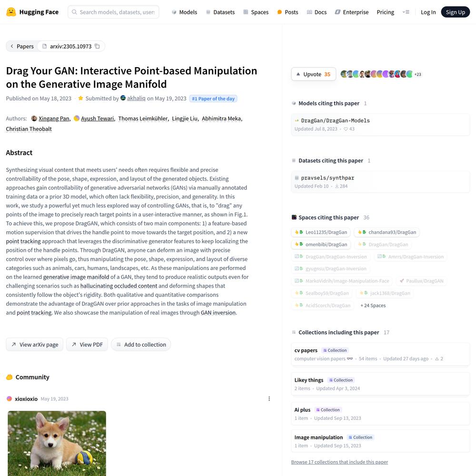Image resolution: width=476 pixels, height=476 pixels.
Task: Go to the Spaces nav item
Action: click(x=256, y=12)
